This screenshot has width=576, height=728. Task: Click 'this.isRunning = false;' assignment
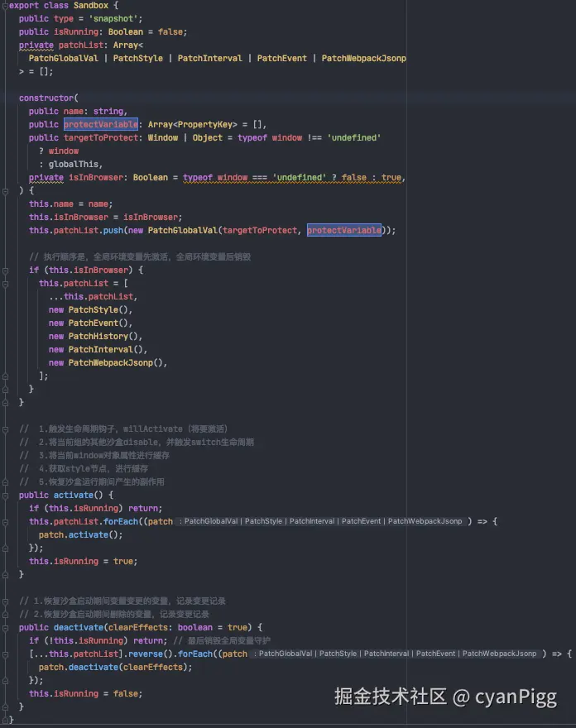click(85, 693)
